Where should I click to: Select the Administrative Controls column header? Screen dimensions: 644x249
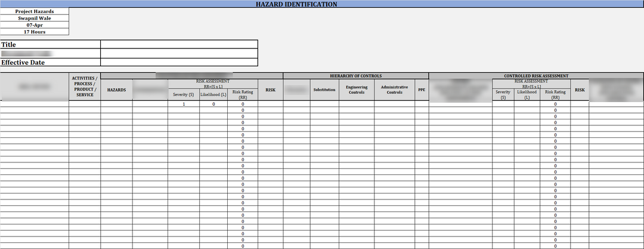tap(394, 90)
